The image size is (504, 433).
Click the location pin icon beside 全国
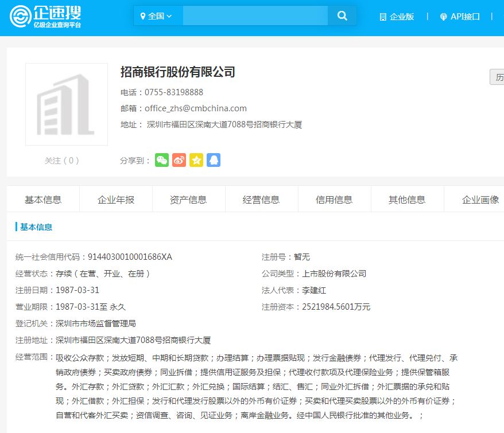(144, 15)
